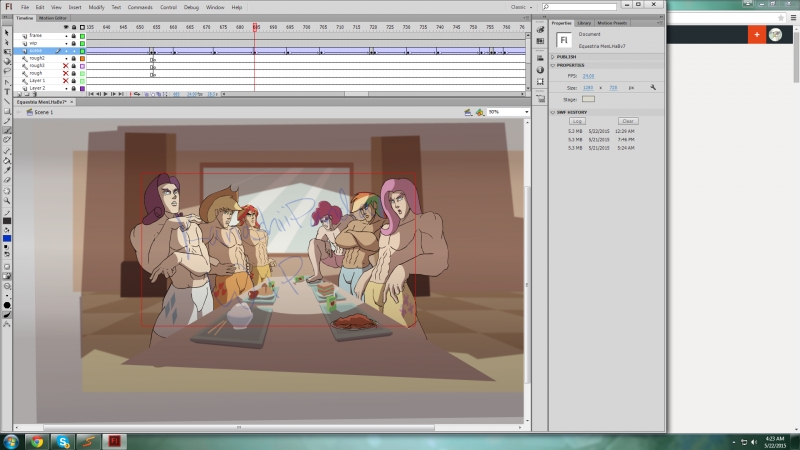Select the Text tool
The width and height of the screenshot is (800, 450).
pos(7,92)
